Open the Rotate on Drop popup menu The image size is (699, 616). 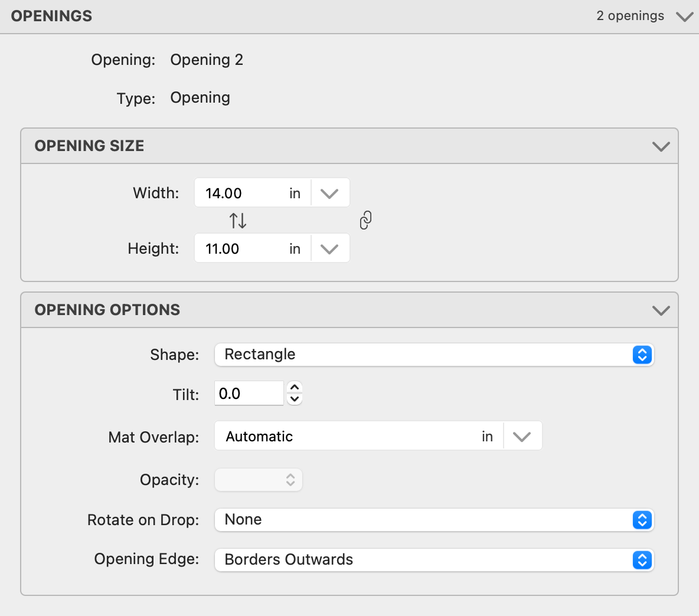pos(434,520)
